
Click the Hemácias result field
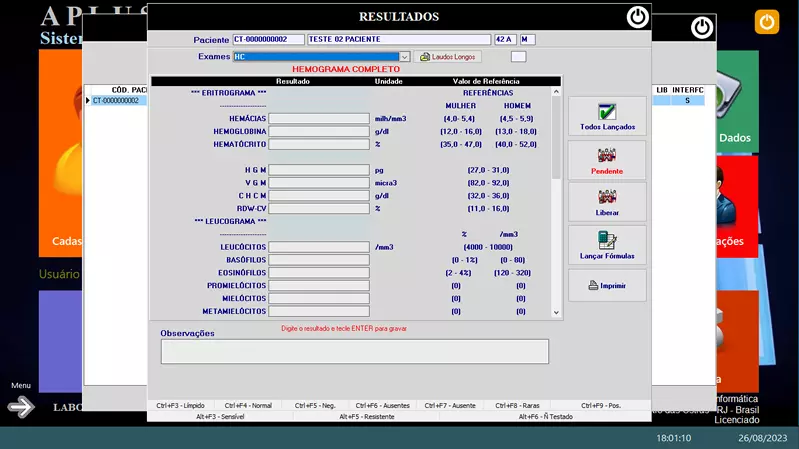[318, 119]
